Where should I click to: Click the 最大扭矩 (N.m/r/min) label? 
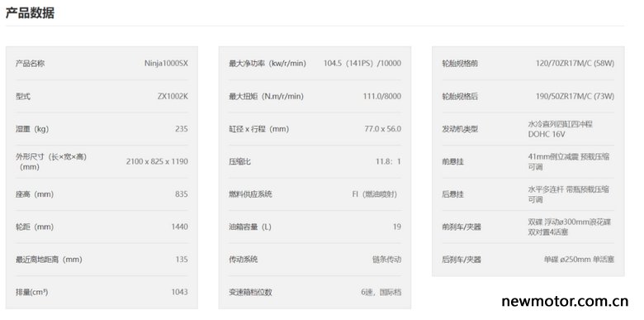pyautogui.click(x=266, y=96)
